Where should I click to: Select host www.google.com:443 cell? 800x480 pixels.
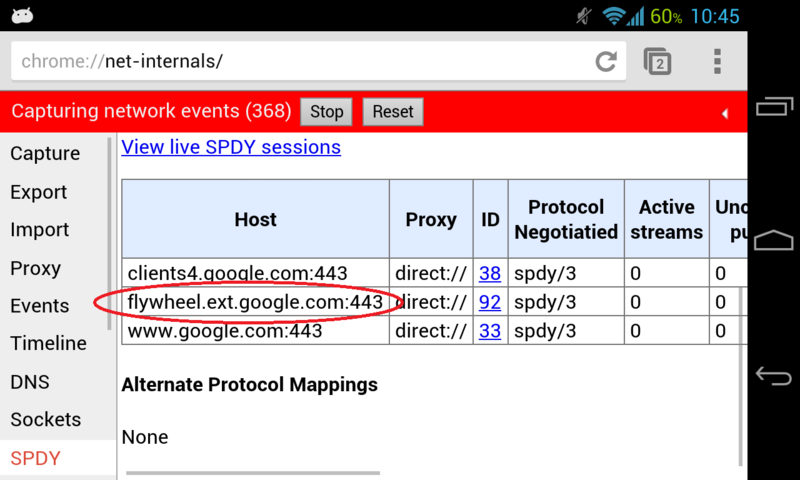tap(256, 331)
